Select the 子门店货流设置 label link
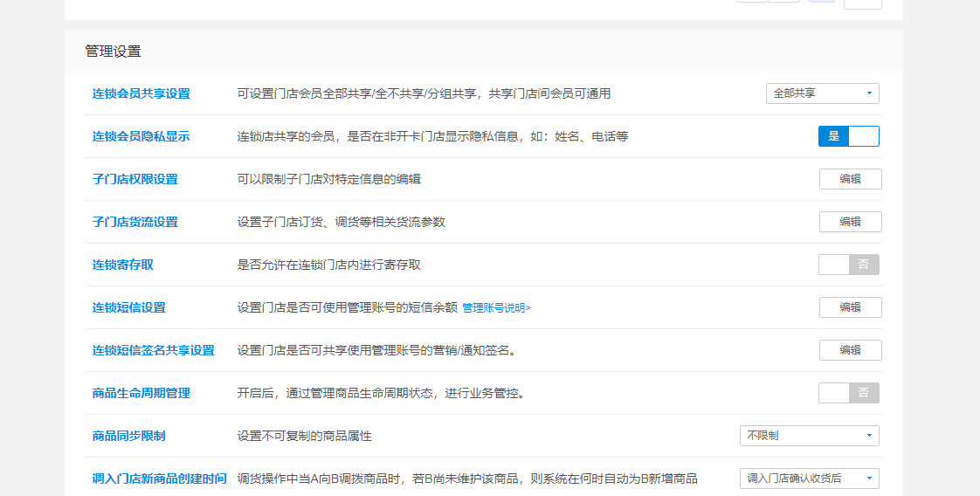Screen dimensions: 980x496 [135, 222]
